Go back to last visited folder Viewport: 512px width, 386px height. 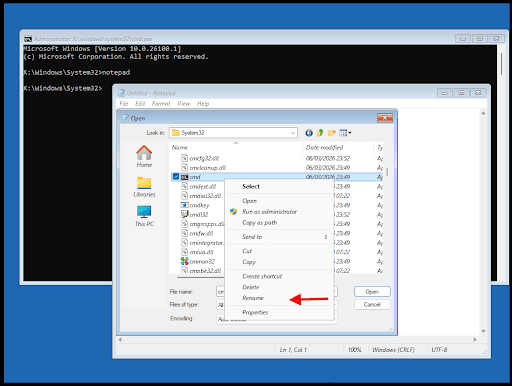(309, 133)
